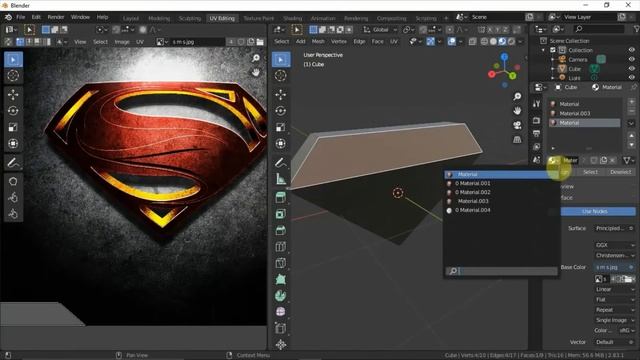
Task: Toggle Collection visibility eye icon
Action: click(x=631, y=50)
